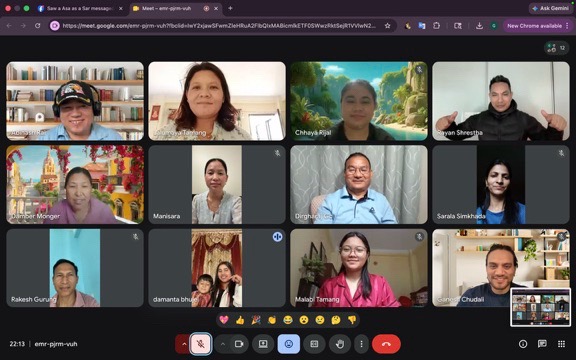Send the sad face reaction
Image resolution: width=576 pixels, height=360 pixels.
(x=320, y=320)
